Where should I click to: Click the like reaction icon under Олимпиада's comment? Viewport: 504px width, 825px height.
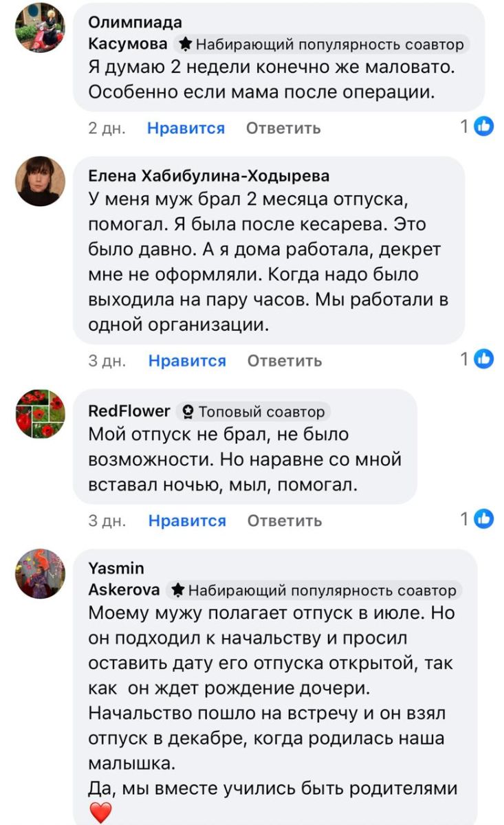point(485,126)
